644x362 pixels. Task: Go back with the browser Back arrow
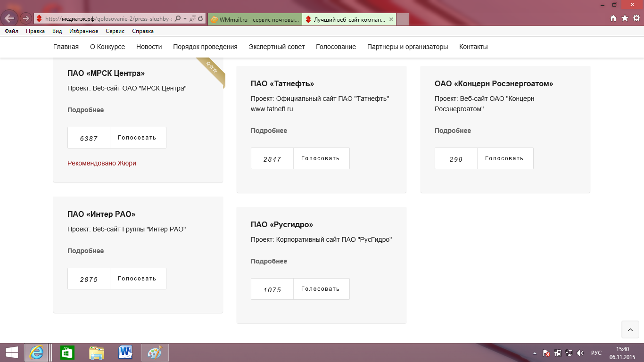click(x=9, y=18)
